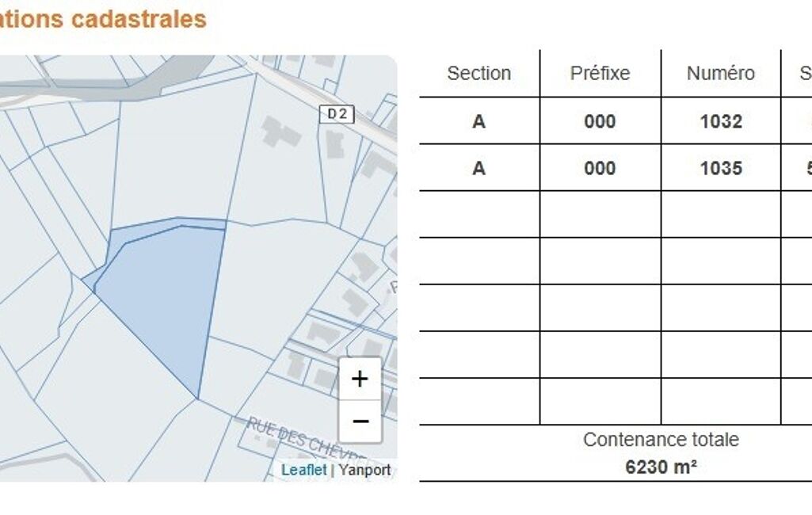Click the D2 road marker on map
The image size is (812, 515).
(x=337, y=114)
